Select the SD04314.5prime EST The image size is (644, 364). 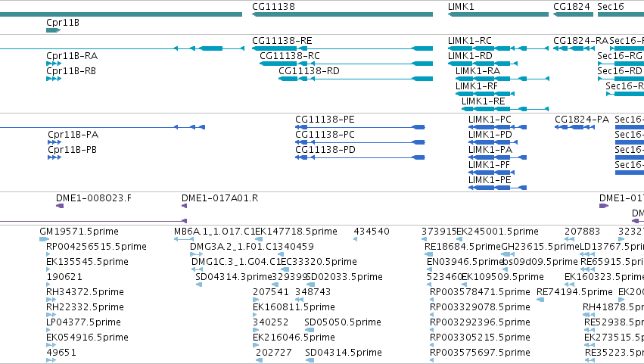(310, 361)
